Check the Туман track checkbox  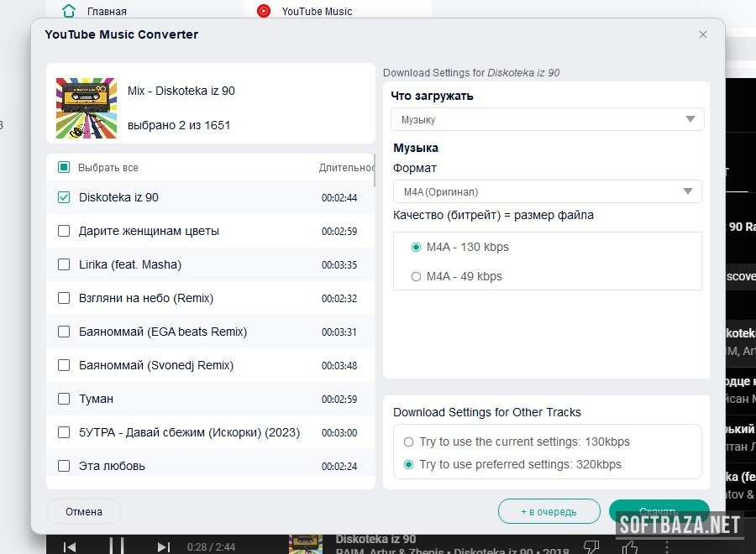(x=64, y=399)
